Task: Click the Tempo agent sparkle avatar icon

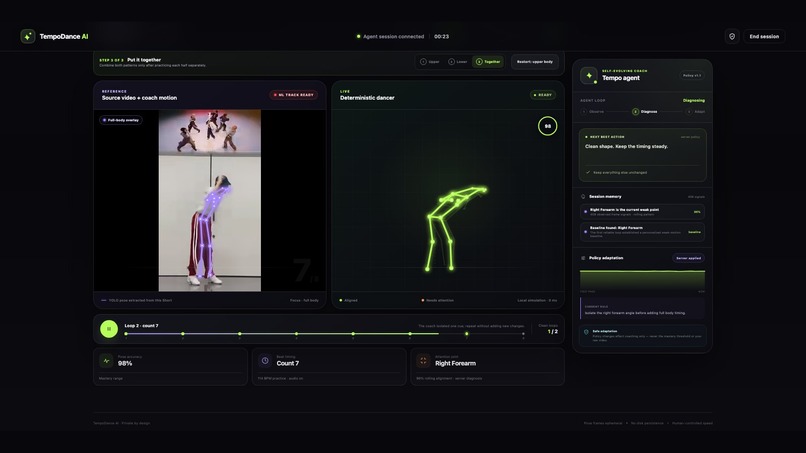Action: click(589, 76)
